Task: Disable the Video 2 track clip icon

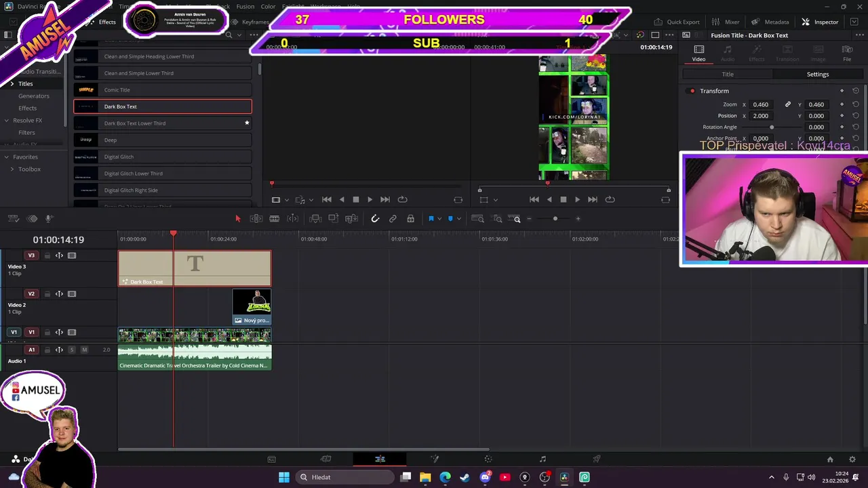Action: (72, 294)
